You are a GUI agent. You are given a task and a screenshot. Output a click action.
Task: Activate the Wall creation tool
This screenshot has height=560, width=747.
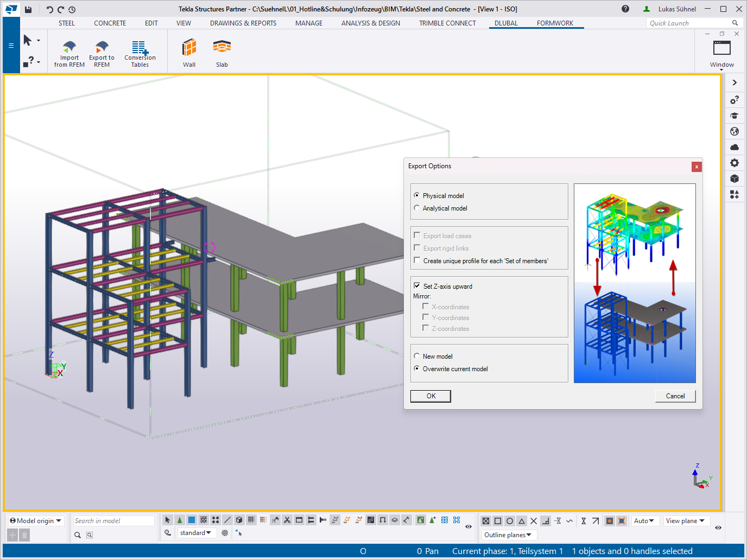(189, 52)
